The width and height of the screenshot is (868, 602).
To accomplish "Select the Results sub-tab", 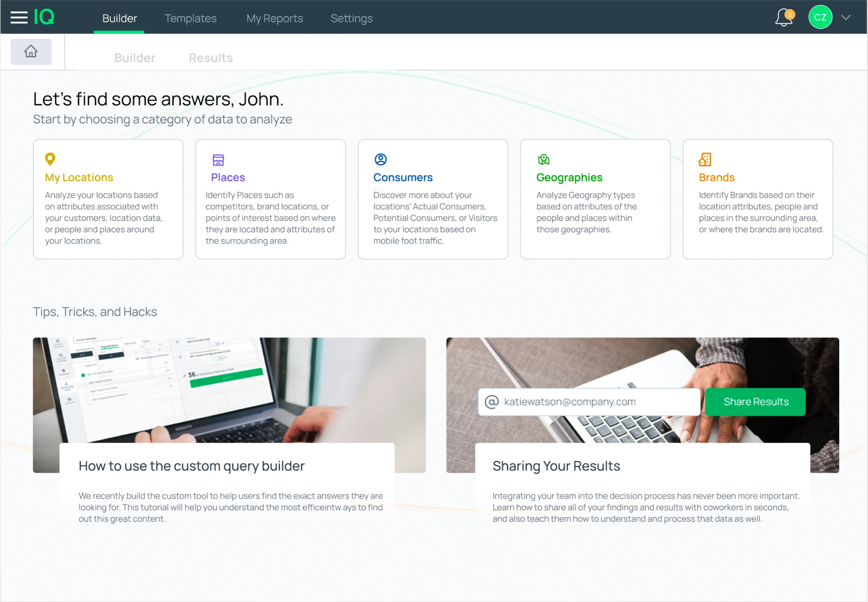I will pyautogui.click(x=211, y=58).
